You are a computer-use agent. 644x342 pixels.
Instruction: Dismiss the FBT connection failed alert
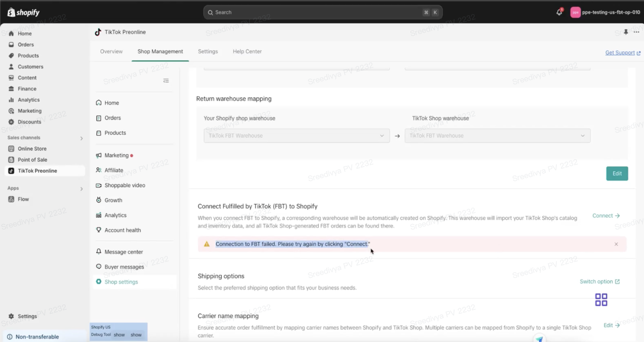[616, 244]
